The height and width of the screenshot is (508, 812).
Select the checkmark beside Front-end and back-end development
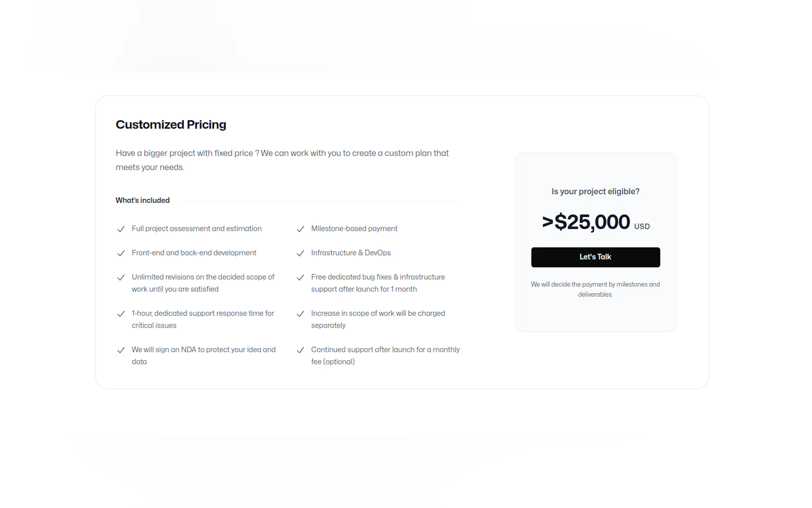[x=121, y=253]
